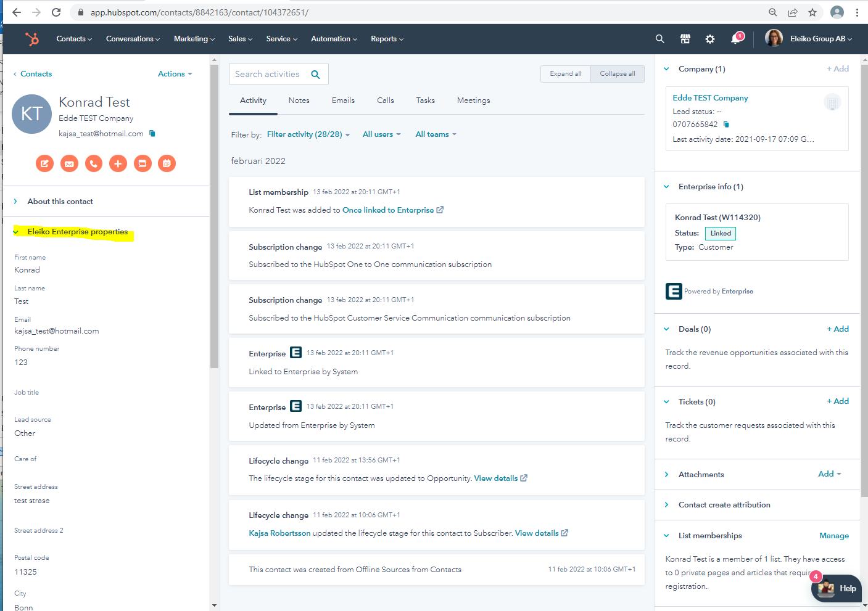The image size is (868, 611).
Task: Switch to the Notes tab
Action: (x=299, y=100)
